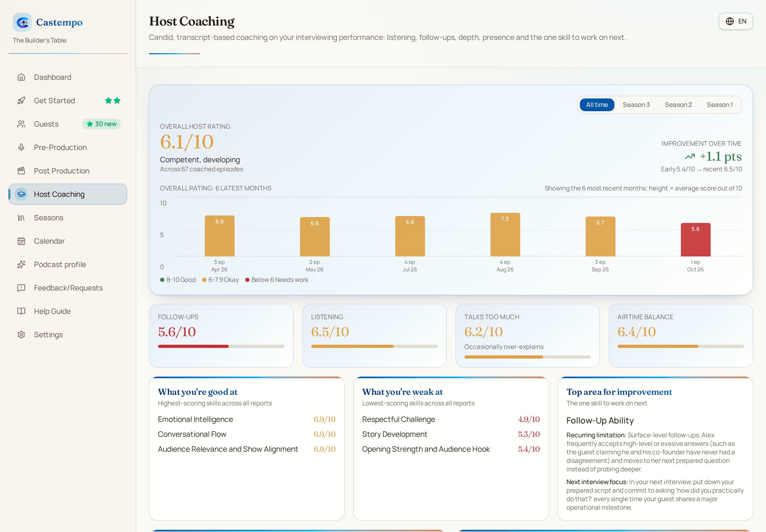Click the Oct 26 red bar

point(695,239)
